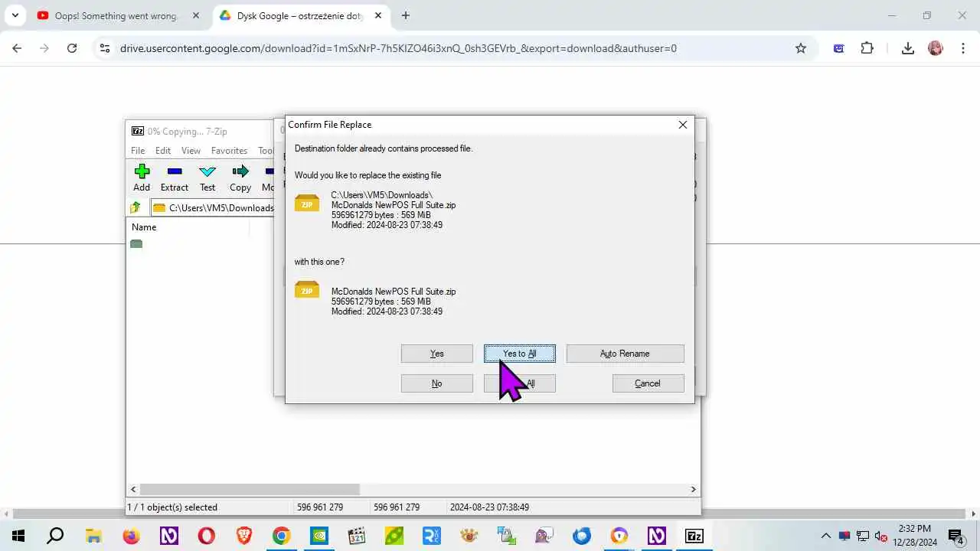This screenshot has width=980, height=551.
Task: Open File Explorer from taskbar
Action: pyautogui.click(x=93, y=536)
